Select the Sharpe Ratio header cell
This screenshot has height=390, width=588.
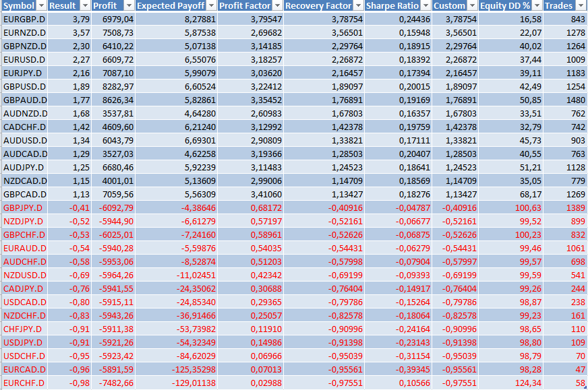click(398, 5)
